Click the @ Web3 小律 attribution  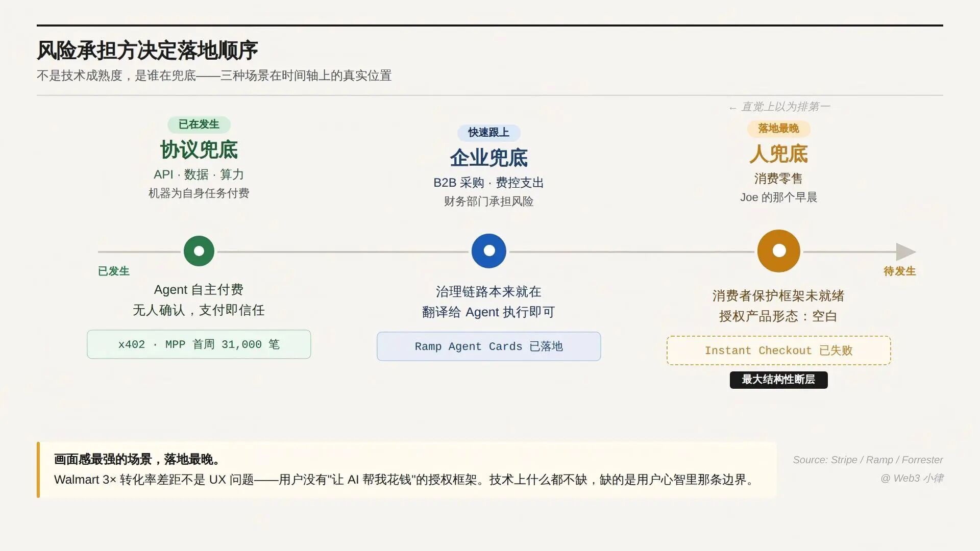[x=912, y=478]
